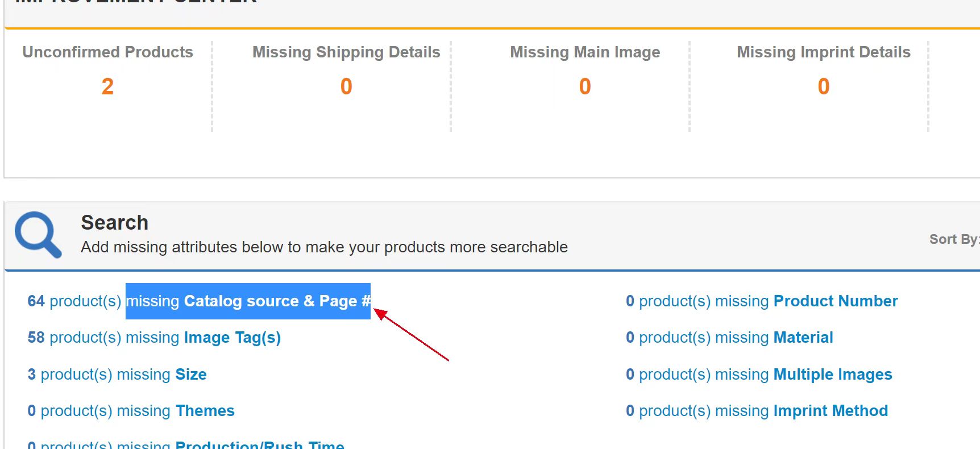The width and height of the screenshot is (980, 449).
Task: Select the Missing Shipping Details heading
Action: [346, 52]
